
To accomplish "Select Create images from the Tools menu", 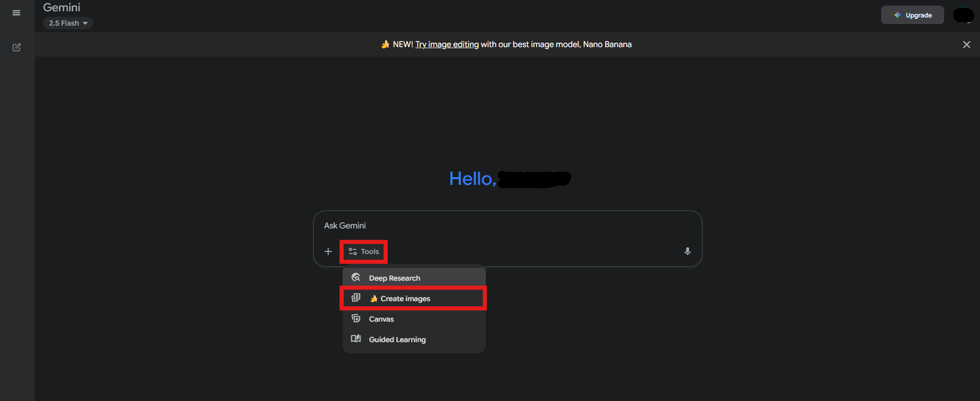I will click(405, 299).
